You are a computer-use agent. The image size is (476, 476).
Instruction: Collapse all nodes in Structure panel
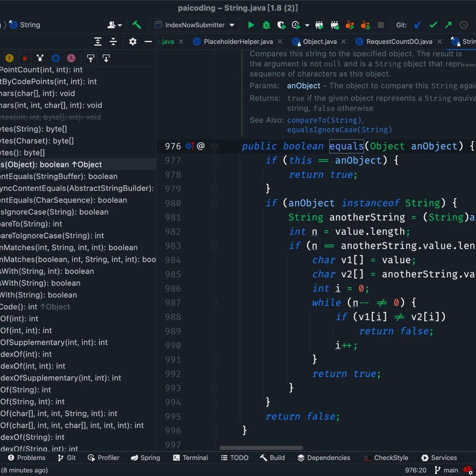tap(113, 42)
